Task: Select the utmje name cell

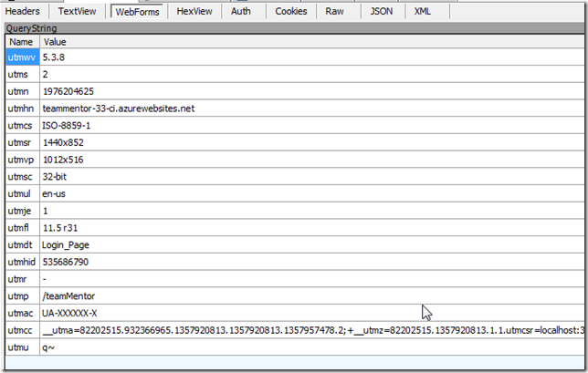Action: tap(23, 211)
